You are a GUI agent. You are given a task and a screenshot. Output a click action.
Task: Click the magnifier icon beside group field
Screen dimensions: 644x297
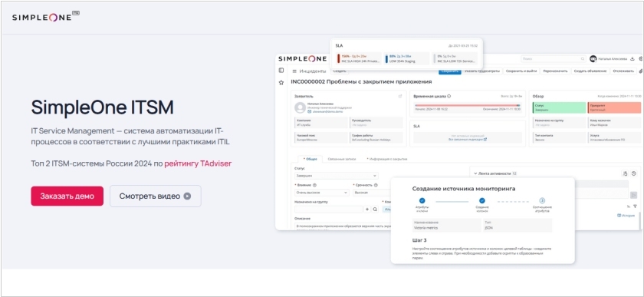coord(375,210)
